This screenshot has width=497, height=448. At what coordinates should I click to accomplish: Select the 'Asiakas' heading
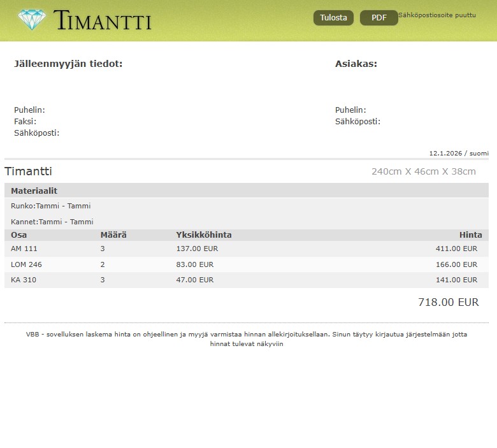(x=356, y=64)
